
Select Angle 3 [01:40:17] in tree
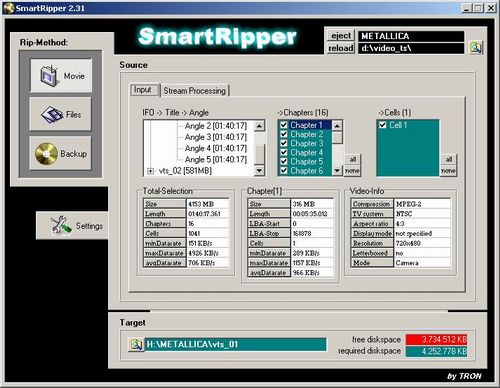click(216, 137)
